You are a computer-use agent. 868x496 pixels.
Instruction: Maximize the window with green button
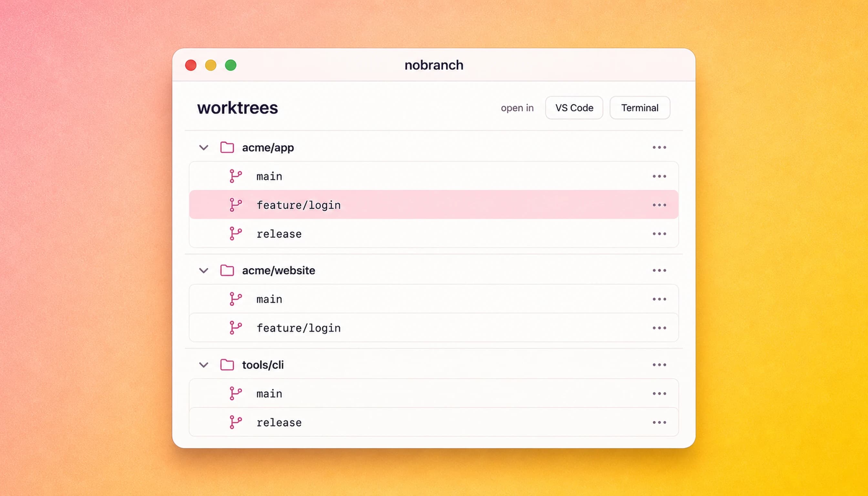click(231, 66)
